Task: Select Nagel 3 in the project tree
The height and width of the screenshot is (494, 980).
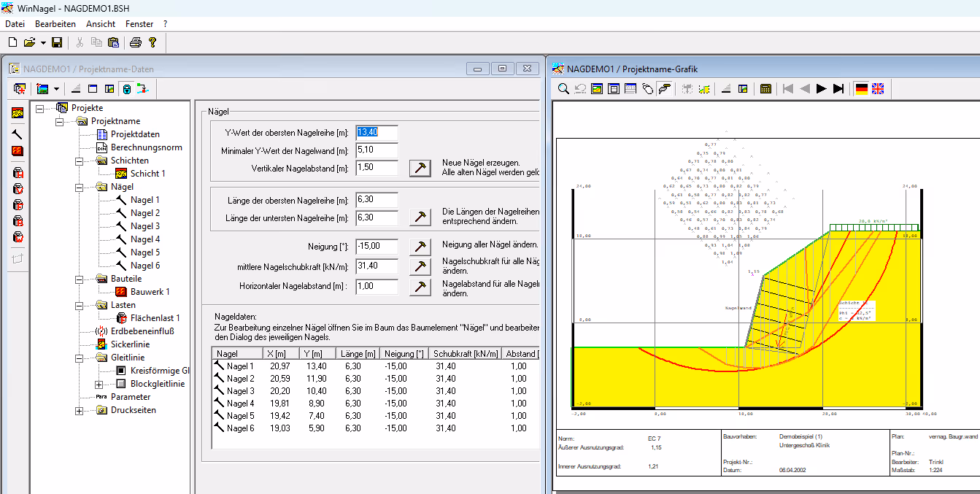Action: point(144,226)
